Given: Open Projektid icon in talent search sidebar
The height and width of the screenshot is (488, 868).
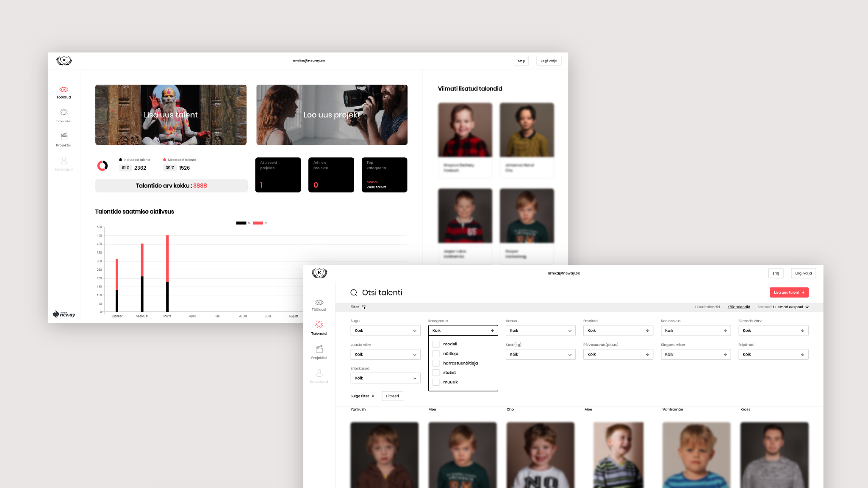Looking at the screenshot, I should pyautogui.click(x=319, y=349).
